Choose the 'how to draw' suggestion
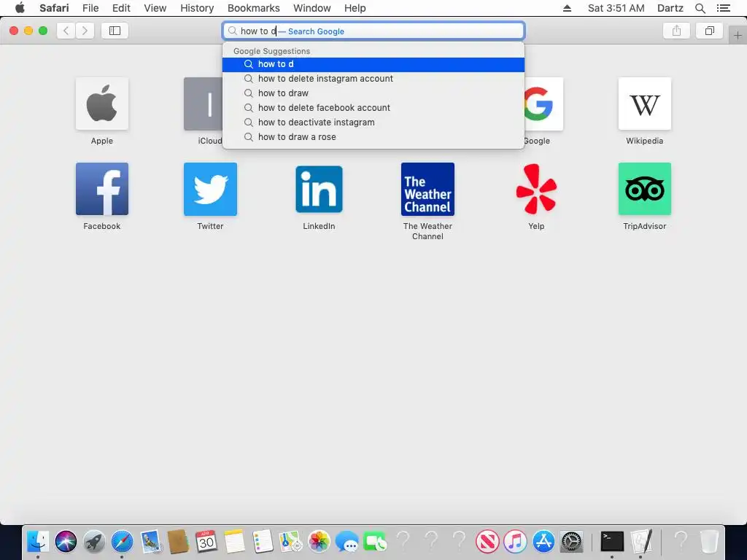The height and width of the screenshot is (560, 747). pos(373,93)
